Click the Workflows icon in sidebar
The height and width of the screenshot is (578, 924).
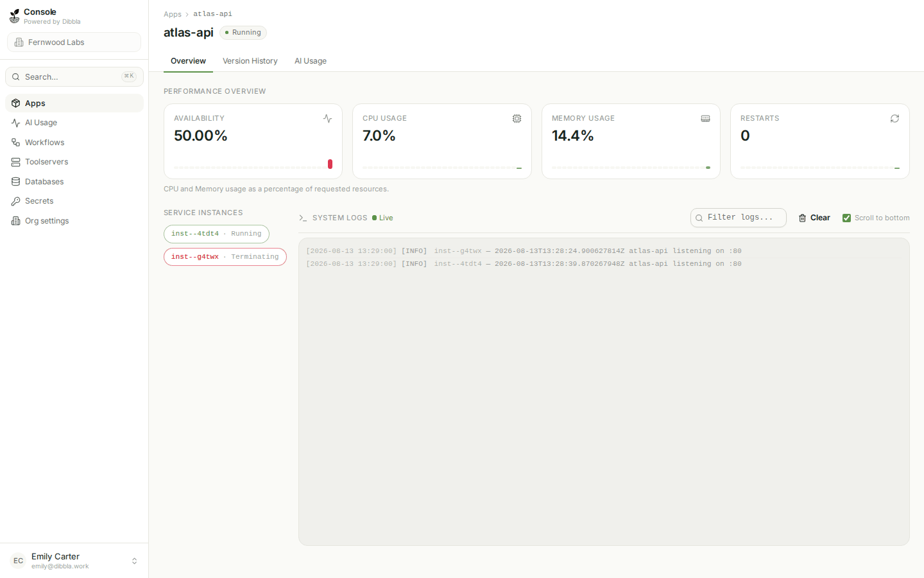click(x=16, y=143)
